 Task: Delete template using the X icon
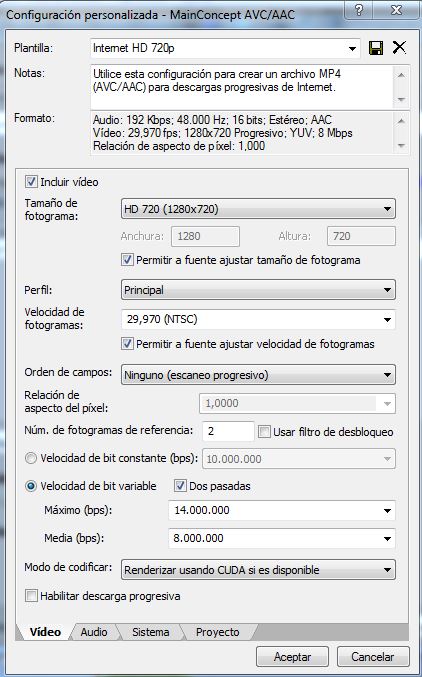[x=399, y=47]
